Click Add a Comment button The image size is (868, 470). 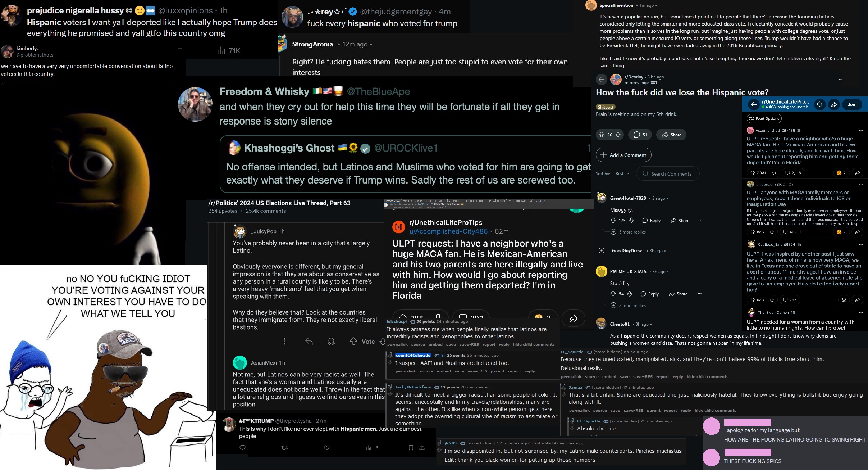(x=623, y=155)
